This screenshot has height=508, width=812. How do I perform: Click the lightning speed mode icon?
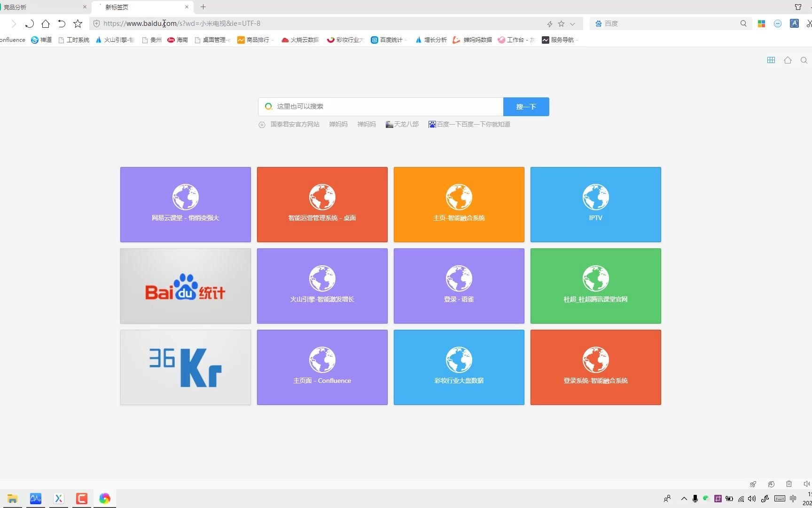coord(549,24)
